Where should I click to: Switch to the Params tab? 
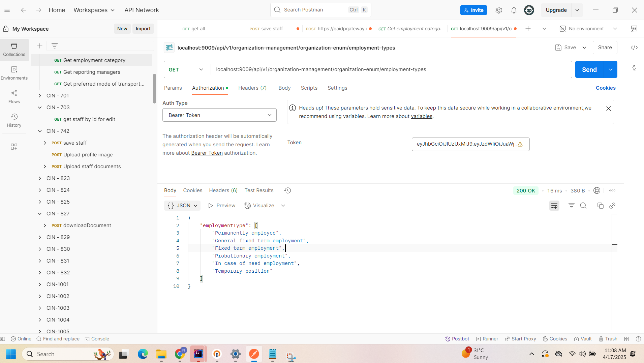(173, 88)
